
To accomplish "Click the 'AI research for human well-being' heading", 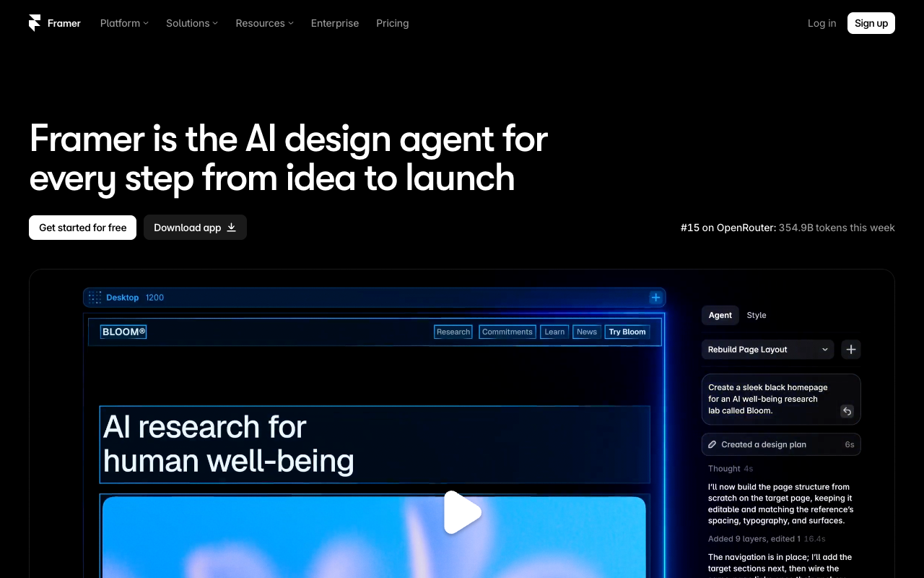I will point(229,444).
